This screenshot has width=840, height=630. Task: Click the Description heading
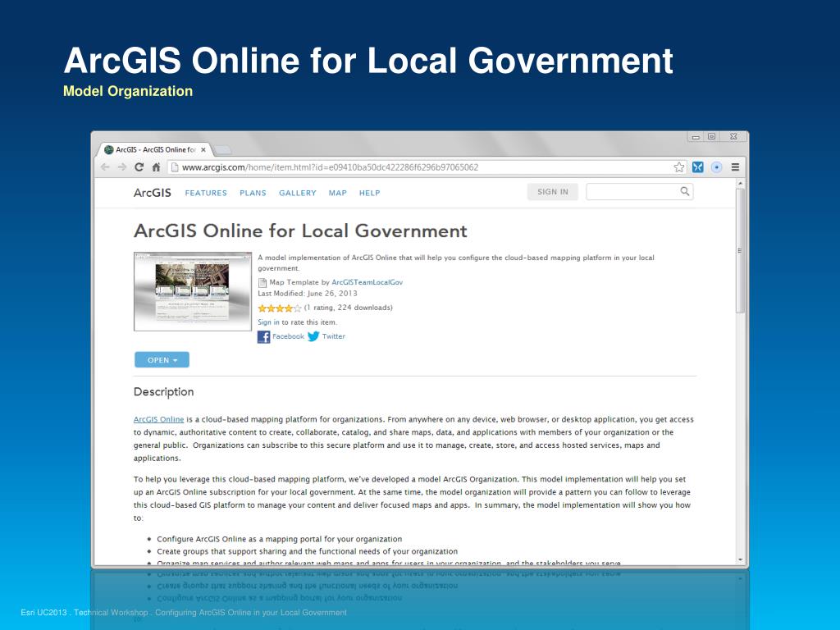(163, 391)
